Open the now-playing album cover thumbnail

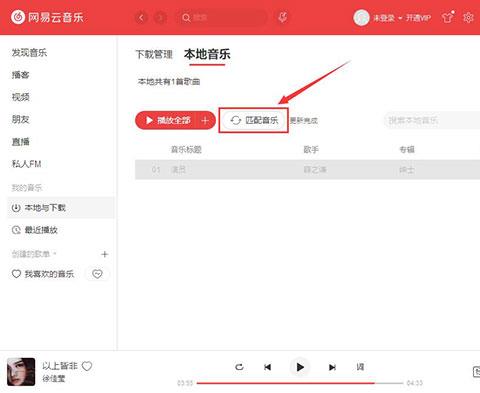coord(21,372)
